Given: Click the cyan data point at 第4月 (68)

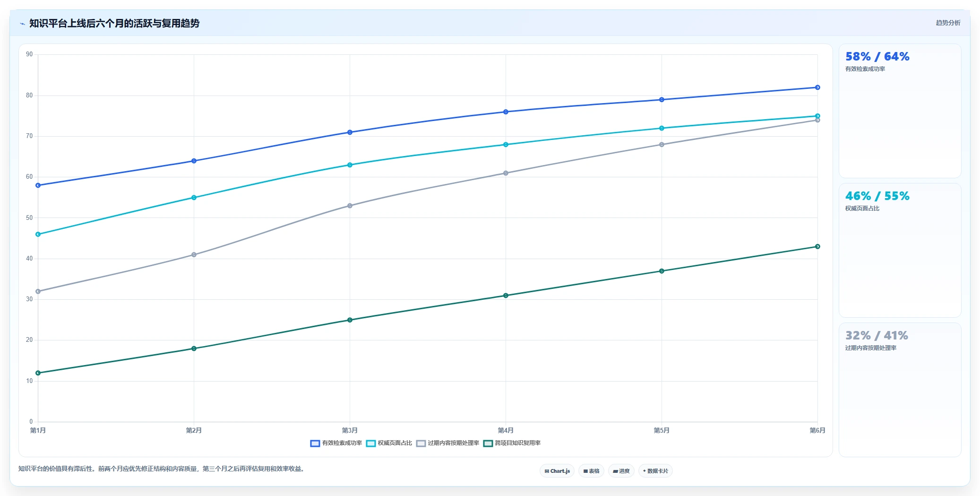Looking at the screenshot, I should click(506, 145).
